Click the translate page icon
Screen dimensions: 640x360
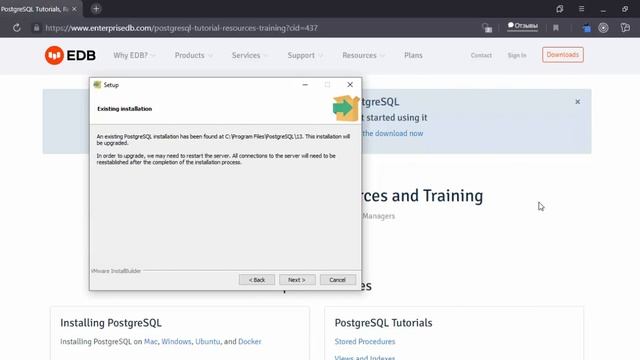pos(487,28)
